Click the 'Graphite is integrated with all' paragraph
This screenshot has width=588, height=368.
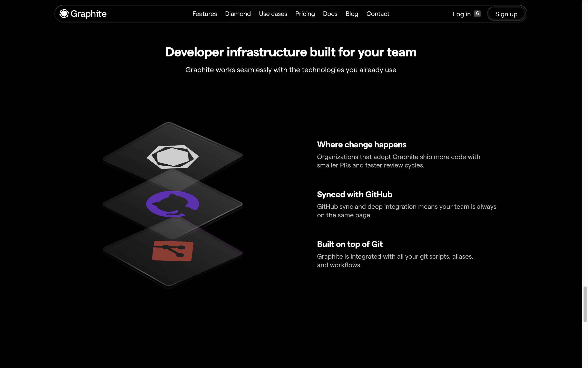pyautogui.click(x=395, y=261)
